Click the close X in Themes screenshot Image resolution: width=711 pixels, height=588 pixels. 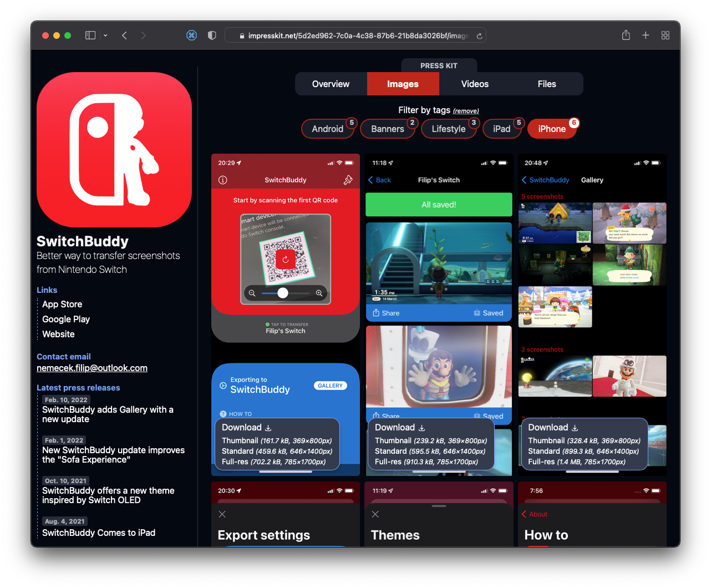pos(375,514)
